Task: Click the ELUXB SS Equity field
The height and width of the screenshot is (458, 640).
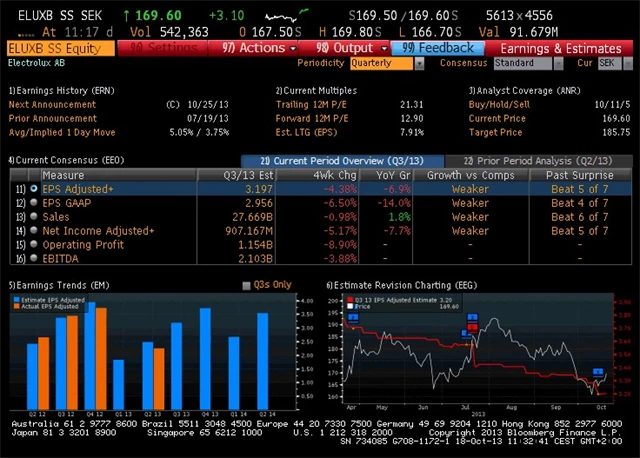Action: click(x=61, y=48)
